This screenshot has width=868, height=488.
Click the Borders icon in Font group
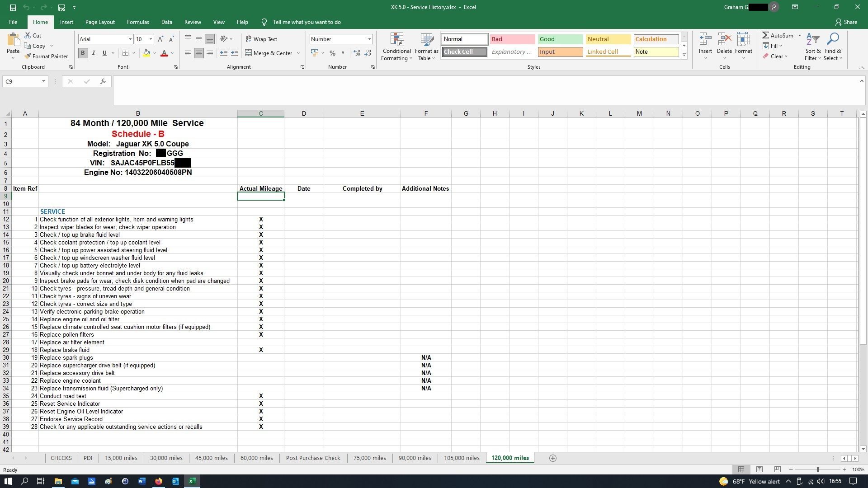[x=126, y=53]
